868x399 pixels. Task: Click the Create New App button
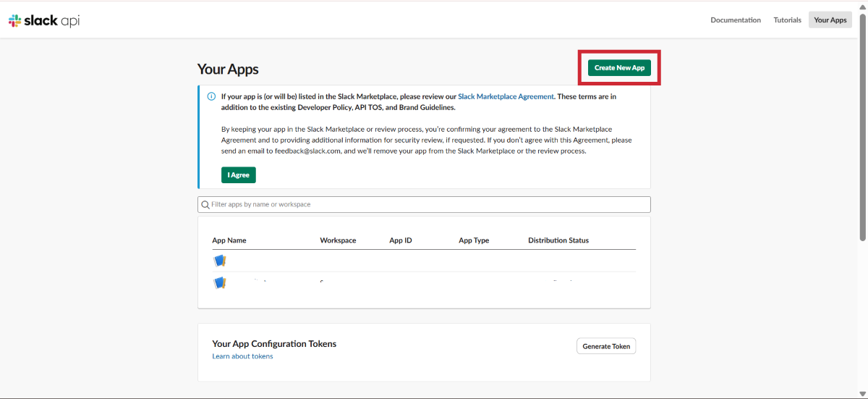tap(619, 68)
